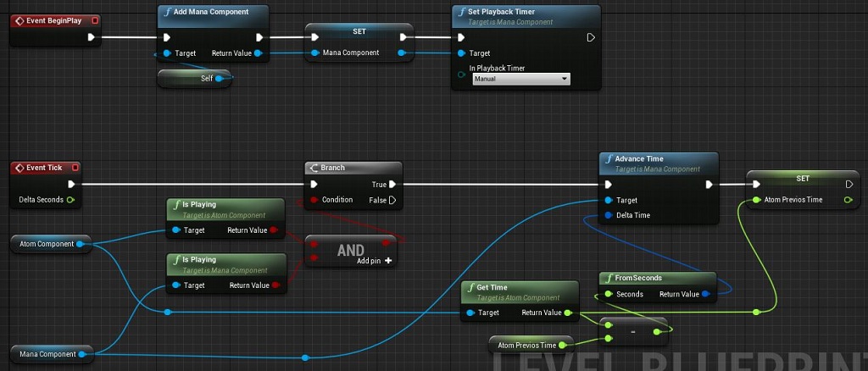Click the In Playback Timer pin
The height and width of the screenshot is (371, 868).
click(x=461, y=74)
